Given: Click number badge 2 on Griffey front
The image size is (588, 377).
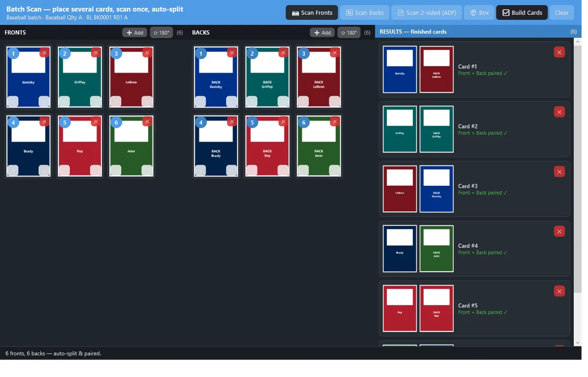Looking at the screenshot, I should coord(65,54).
